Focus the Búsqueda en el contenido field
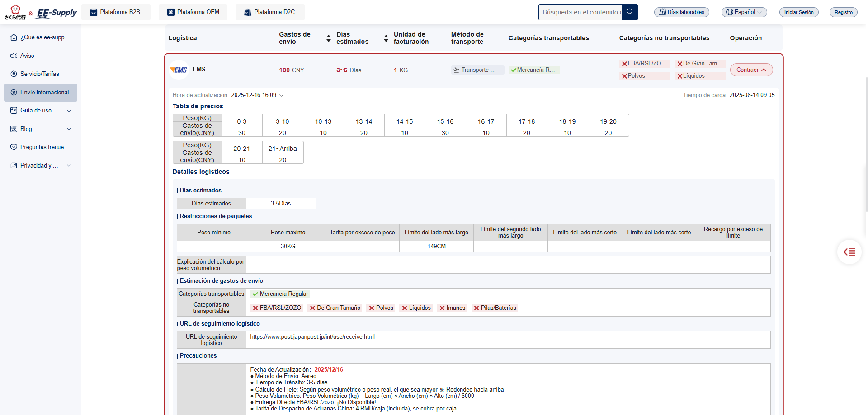Screen dimensions: 868x415 pyautogui.click(x=580, y=12)
